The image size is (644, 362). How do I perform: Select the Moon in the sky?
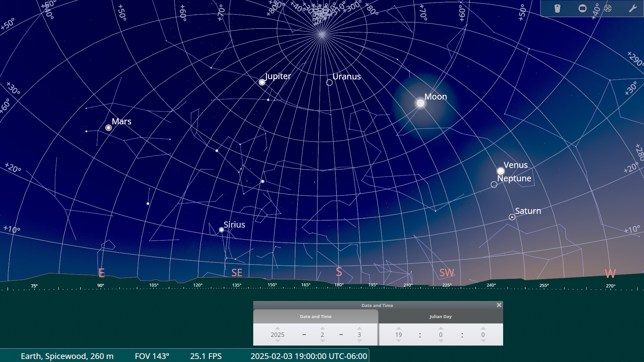421,103
